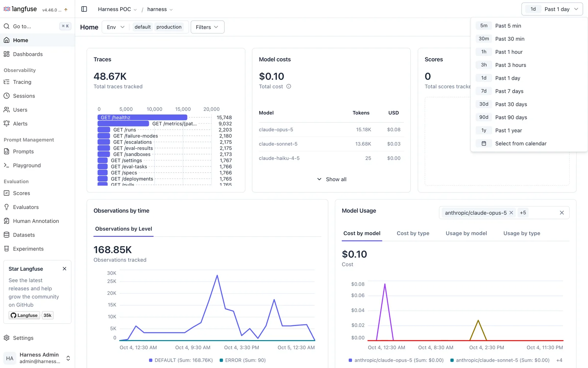Select Observations by Level tab

[123, 229]
